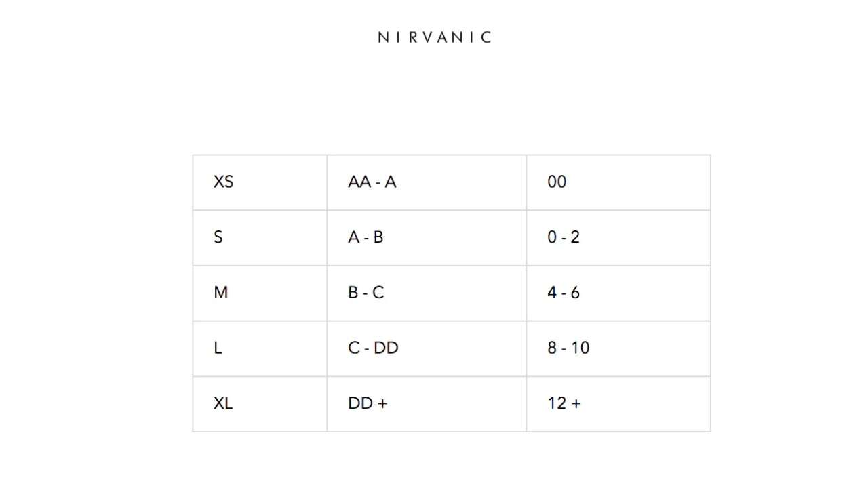The width and height of the screenshot is (868, 488).
Task: Click the number 10 in 8 - 10
Action: tap(580, 348)
